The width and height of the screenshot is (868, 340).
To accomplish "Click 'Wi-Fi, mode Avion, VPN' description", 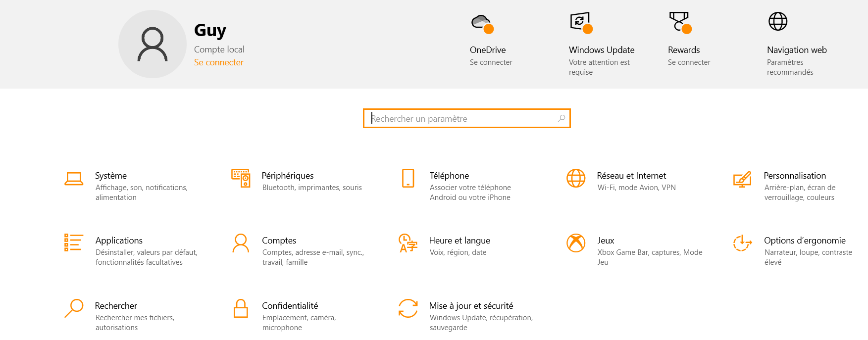I will click(x=637, y=188).
